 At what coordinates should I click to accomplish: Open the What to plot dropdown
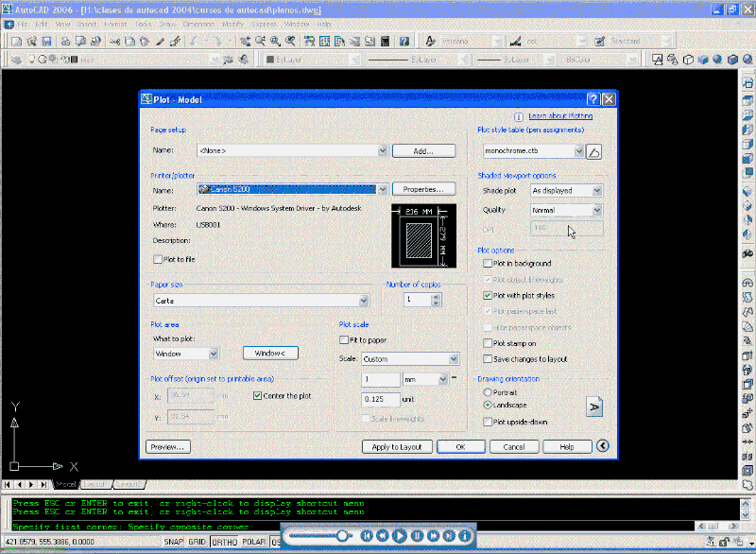pyautogui.click(x=214, y=354)
